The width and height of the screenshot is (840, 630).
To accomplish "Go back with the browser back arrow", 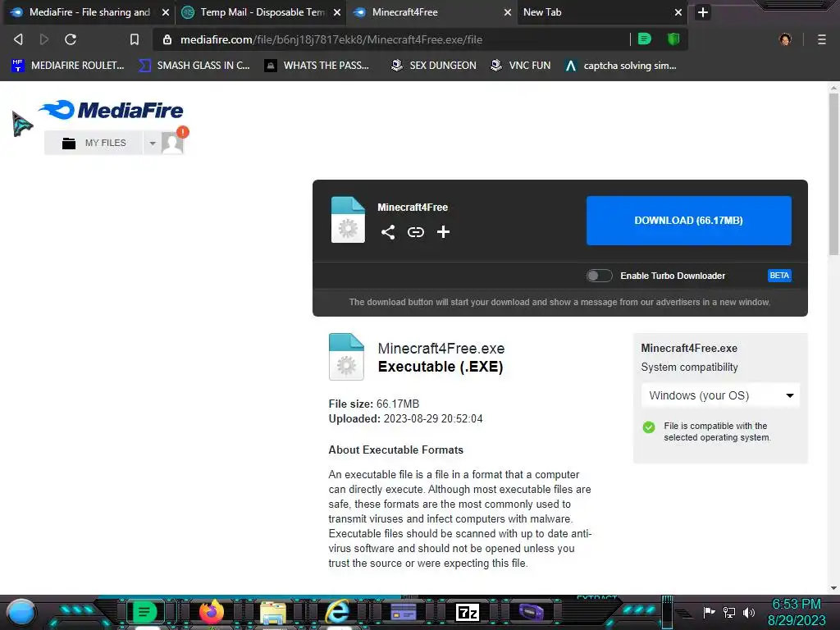I will coord(18,39).
